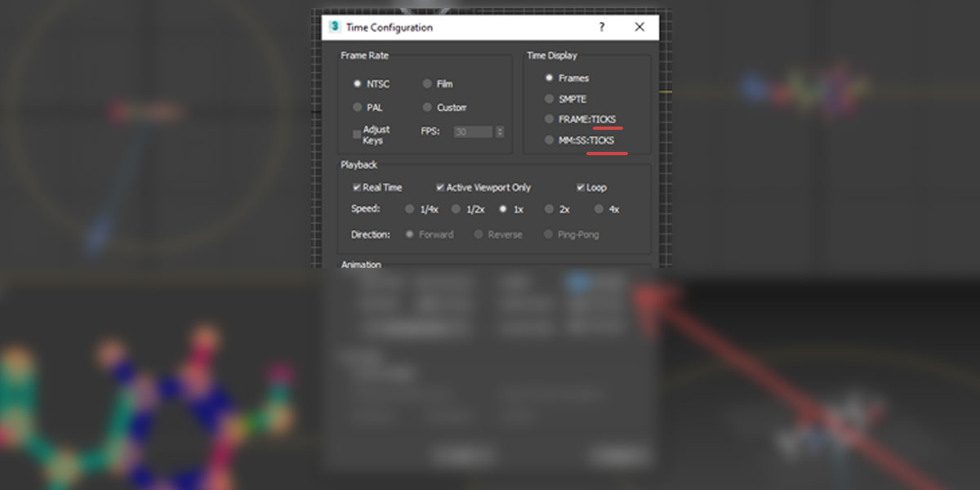980x490 pixels.
Task: Set playback speed to 1/2x
Action: point(457,209)
